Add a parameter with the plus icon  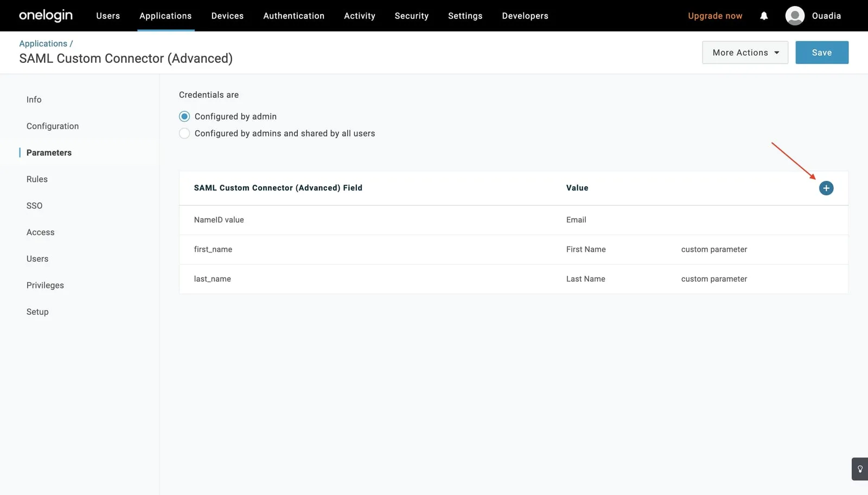pos(826,188)
